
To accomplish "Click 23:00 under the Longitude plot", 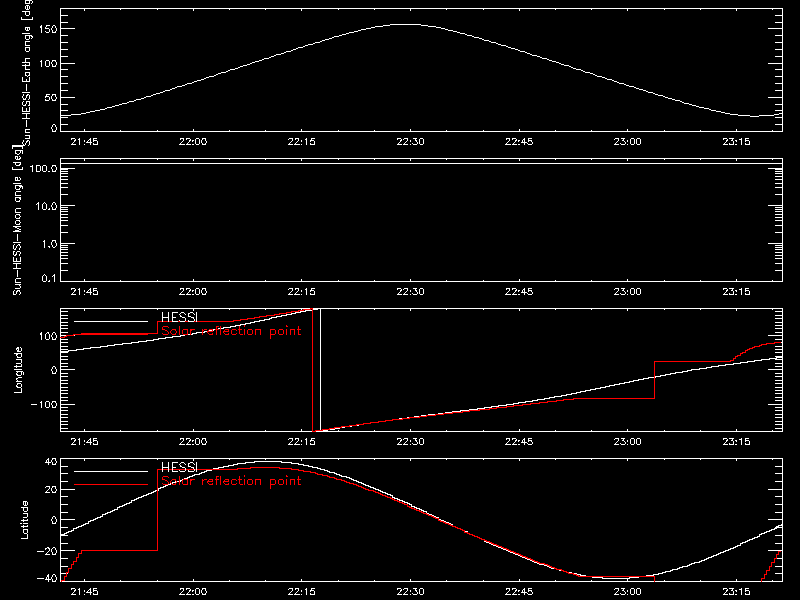I will [628, 441].
